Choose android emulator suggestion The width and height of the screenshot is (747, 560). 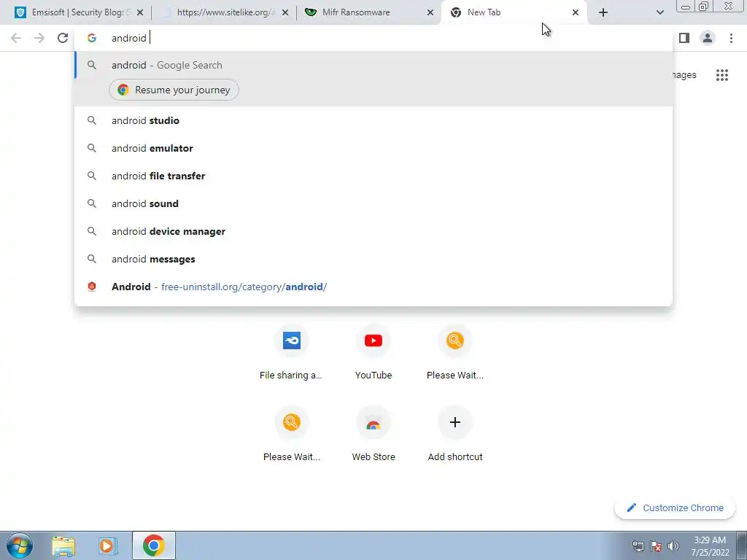[x=373, y=148]
